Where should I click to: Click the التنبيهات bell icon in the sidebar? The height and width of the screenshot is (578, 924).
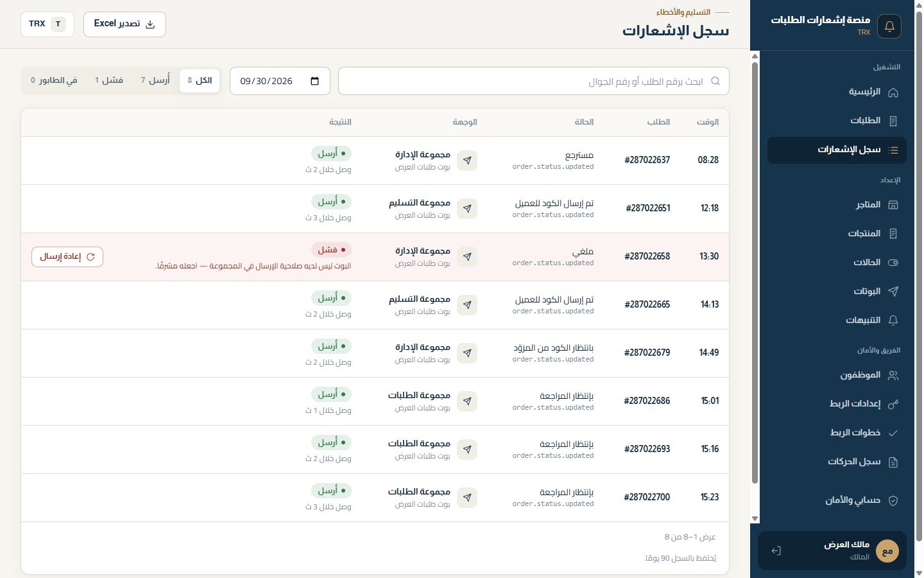893,320
